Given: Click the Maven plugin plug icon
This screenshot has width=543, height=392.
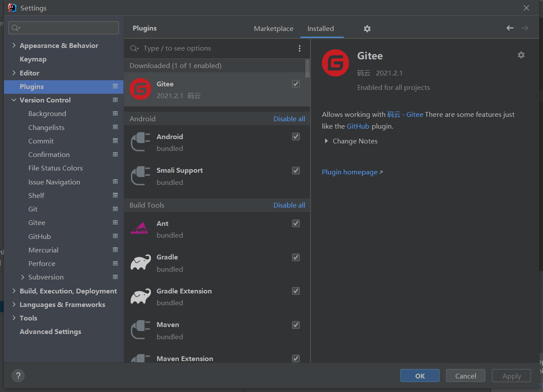Looking at the screenshot, I should coord(140,330).
